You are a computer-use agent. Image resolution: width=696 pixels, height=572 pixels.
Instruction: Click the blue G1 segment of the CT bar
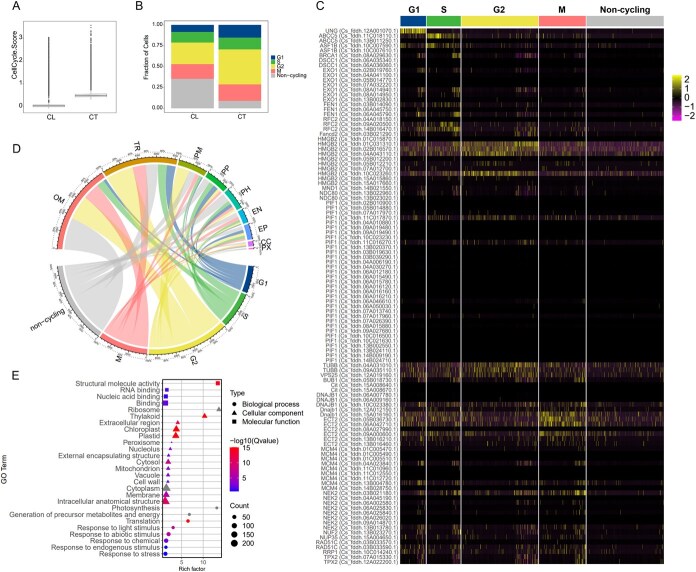coord(240,31)
